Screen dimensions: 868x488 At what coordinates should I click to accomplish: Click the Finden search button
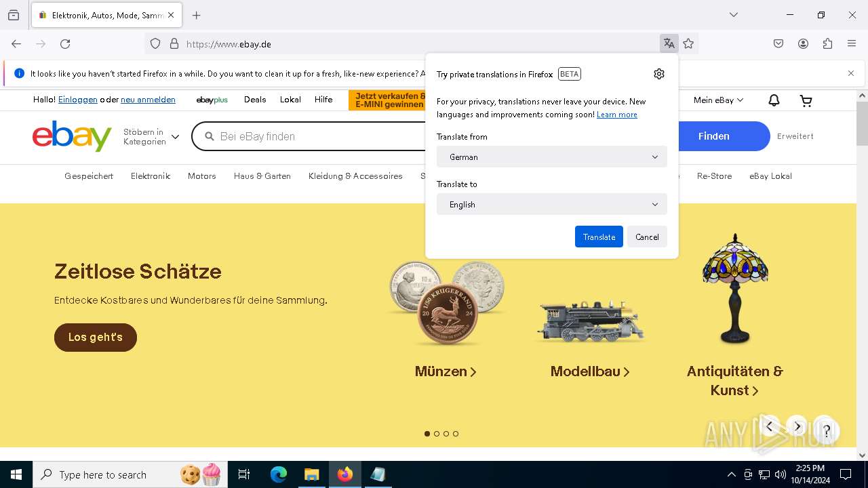click(x=714, y=136)
